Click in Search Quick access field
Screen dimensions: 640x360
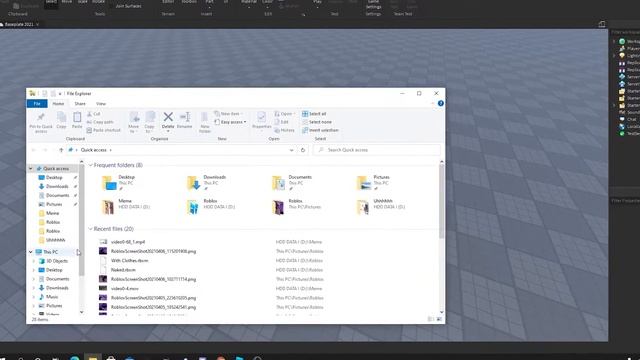click(377, 150)
